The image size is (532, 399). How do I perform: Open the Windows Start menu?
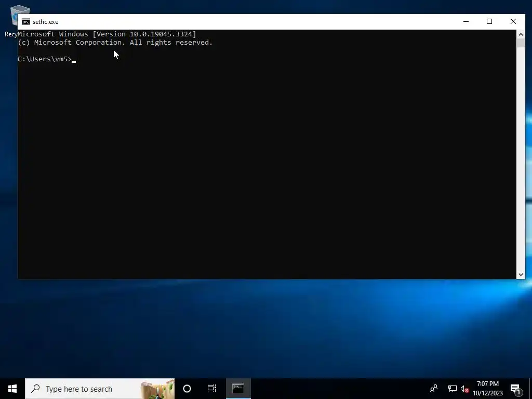[12, 389]
